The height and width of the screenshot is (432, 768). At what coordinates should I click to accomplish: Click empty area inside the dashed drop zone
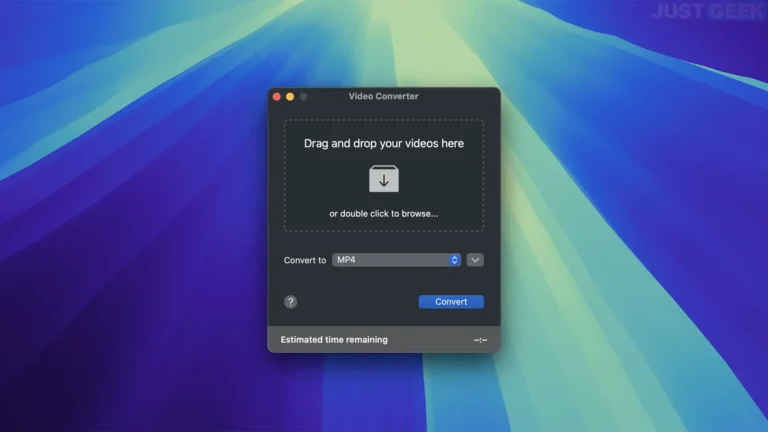pos(320,180)
